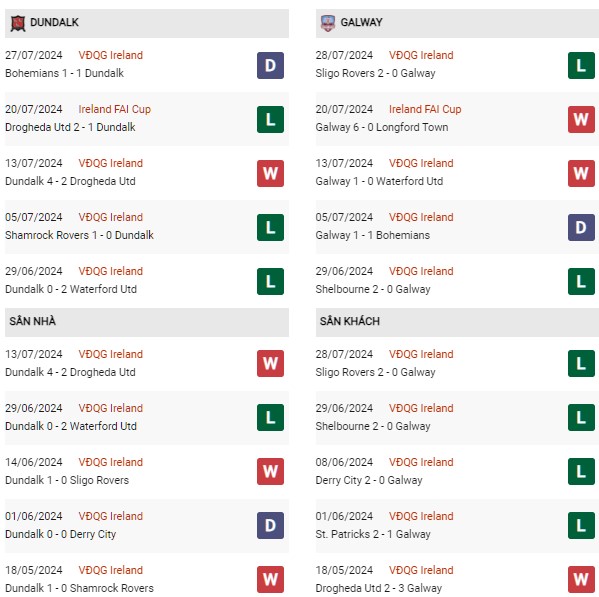Click the DUNDALK team name header
This screenshot has height=597, width=599.
(x=54, y=22)
